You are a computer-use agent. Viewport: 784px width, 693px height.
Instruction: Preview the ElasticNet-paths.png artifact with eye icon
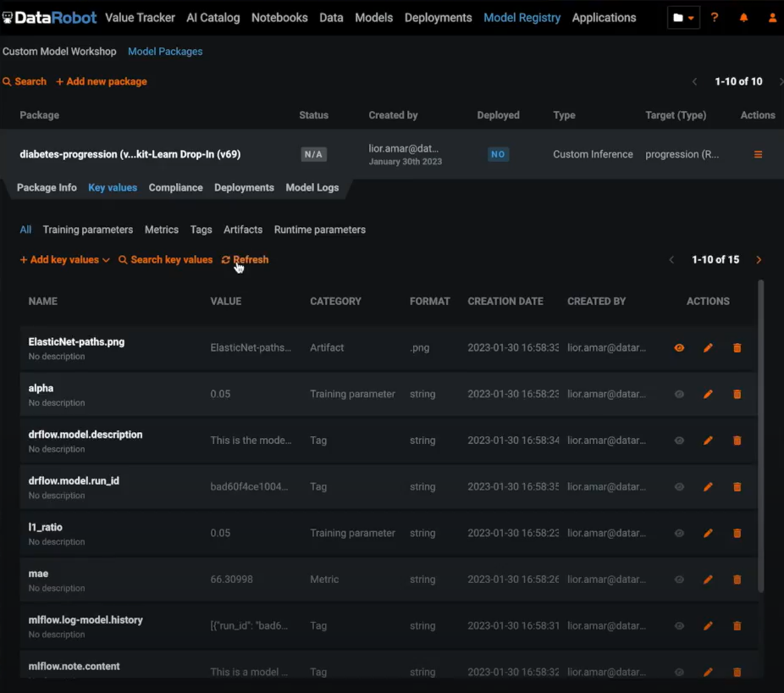[679, 347]
